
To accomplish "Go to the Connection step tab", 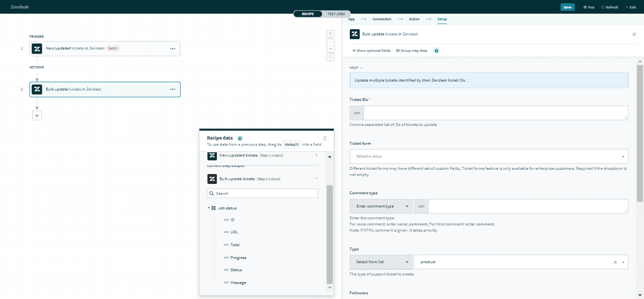I will click(381, 19).
